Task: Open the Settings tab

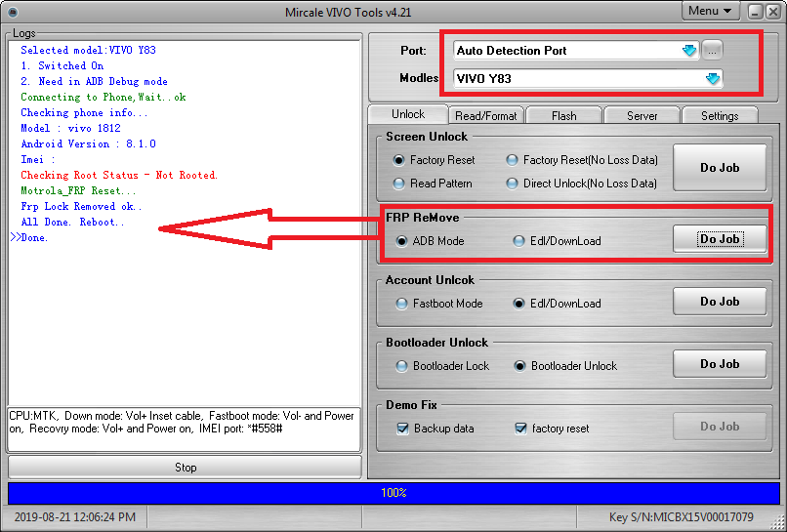Action: (720, 116)
